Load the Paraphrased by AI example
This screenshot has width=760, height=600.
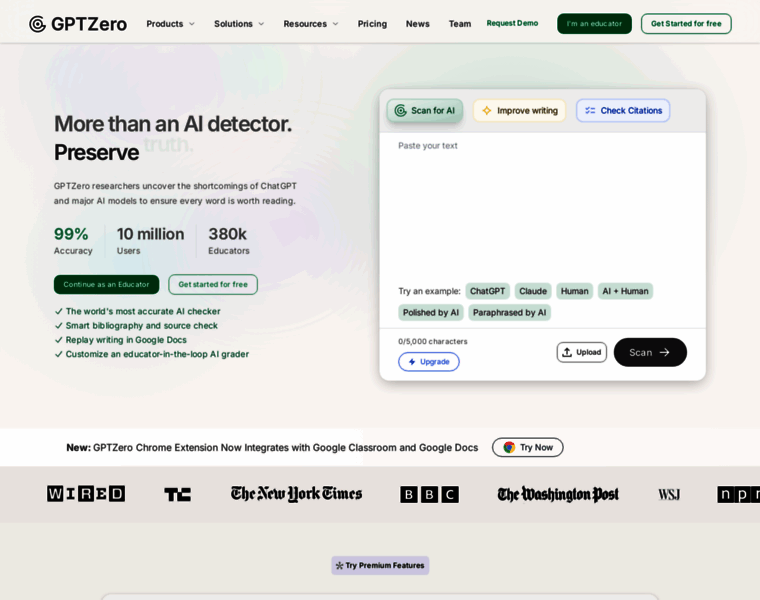tap(509, 313)
